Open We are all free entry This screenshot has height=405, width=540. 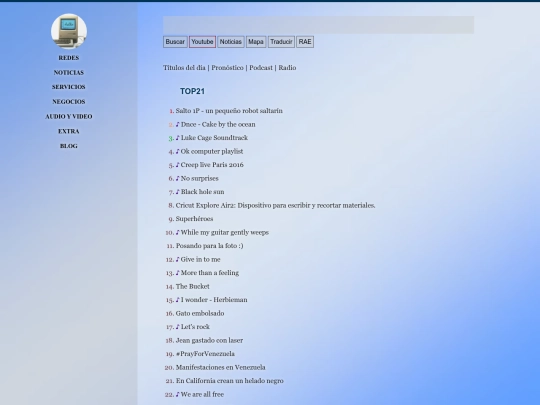(202, 394)
